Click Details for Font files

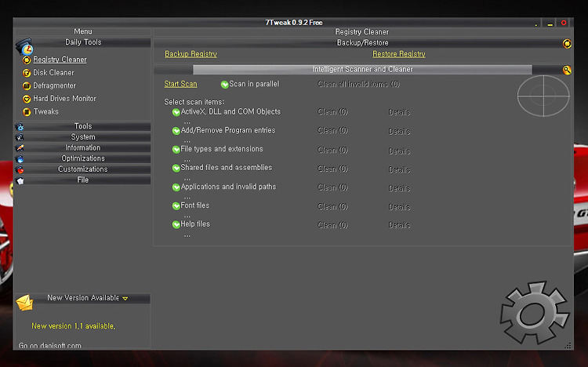tap(399, 207)
